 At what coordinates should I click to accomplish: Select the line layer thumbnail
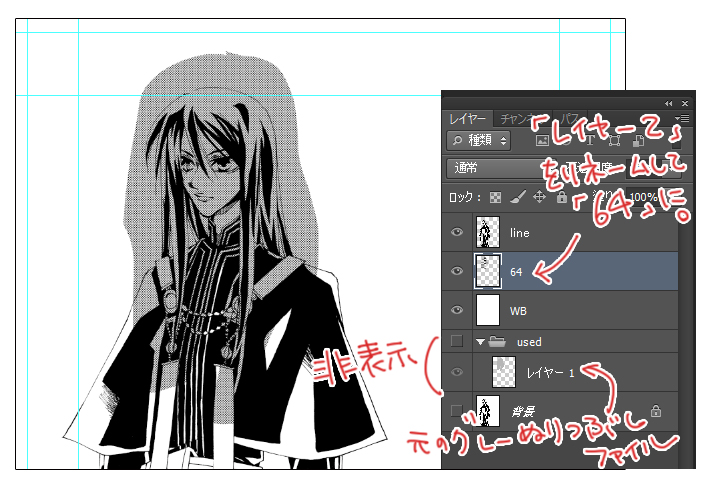click(x=488, y=232)
